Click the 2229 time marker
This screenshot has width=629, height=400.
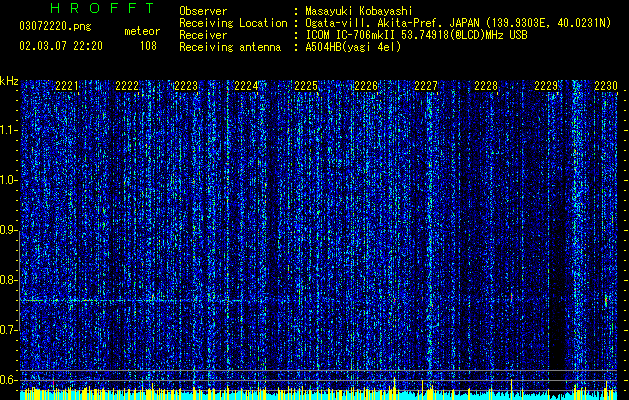click(546, 86)
